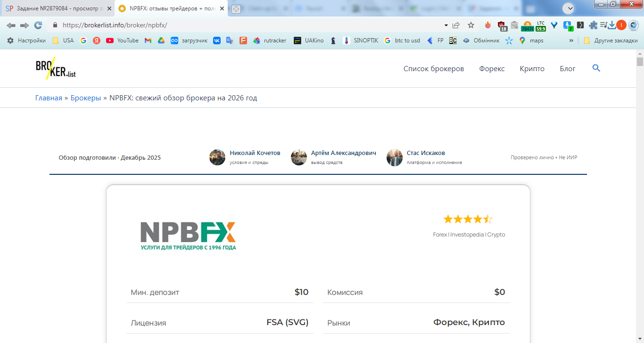Open 'Список брокеров' in the site menu
This screenshot has height=343, width=644.
click(x=434, y=69)
